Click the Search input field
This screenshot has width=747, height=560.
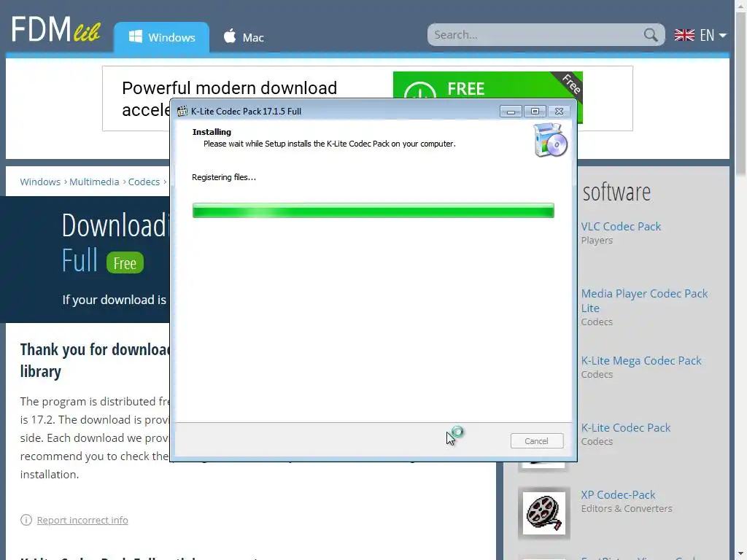coord(536,35)
